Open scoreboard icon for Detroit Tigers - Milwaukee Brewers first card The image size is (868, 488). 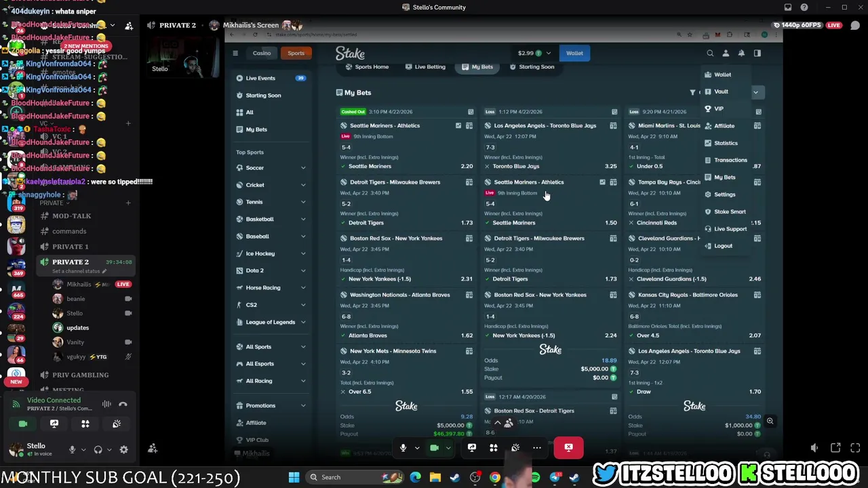click(469, 182)
